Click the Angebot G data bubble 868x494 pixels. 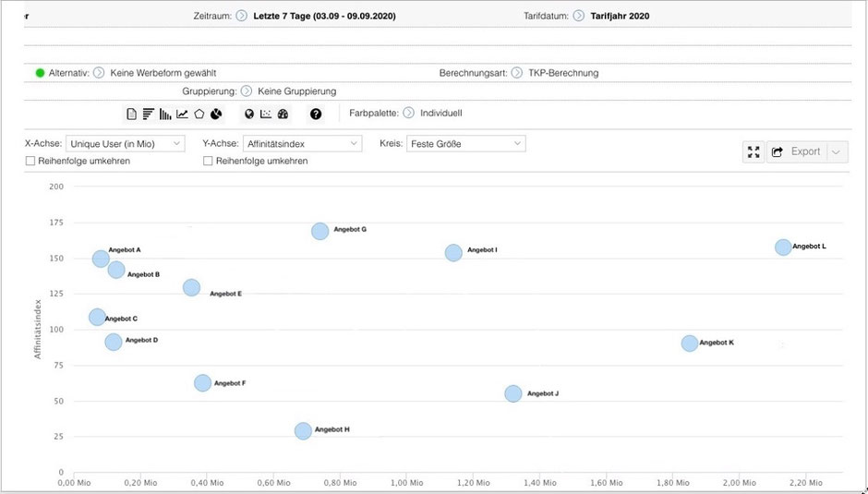[x=320, y=231]
